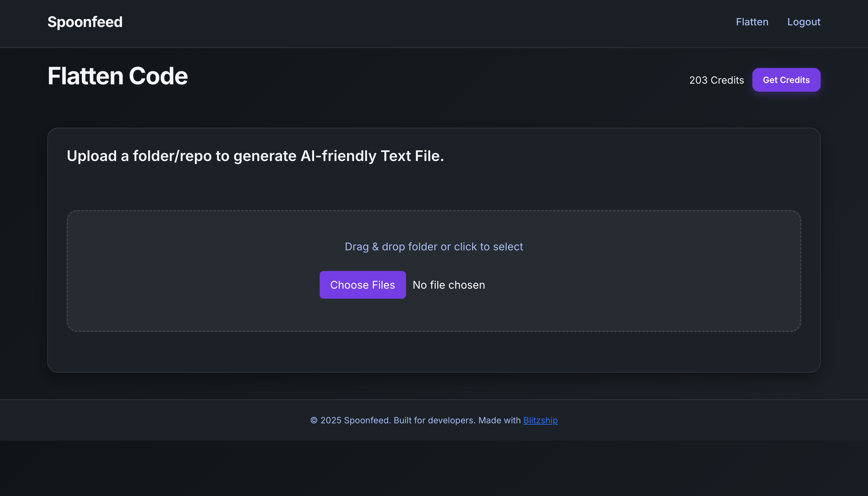Viewport: 868px width, 496px height.
Task: Click the "203 Credits" balance text
Action: 716,80
